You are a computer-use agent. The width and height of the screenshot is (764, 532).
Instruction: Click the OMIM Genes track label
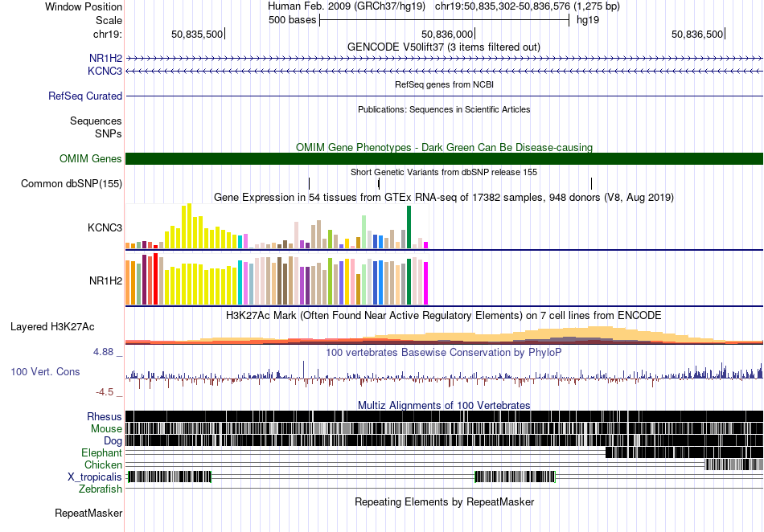(90, 158)
